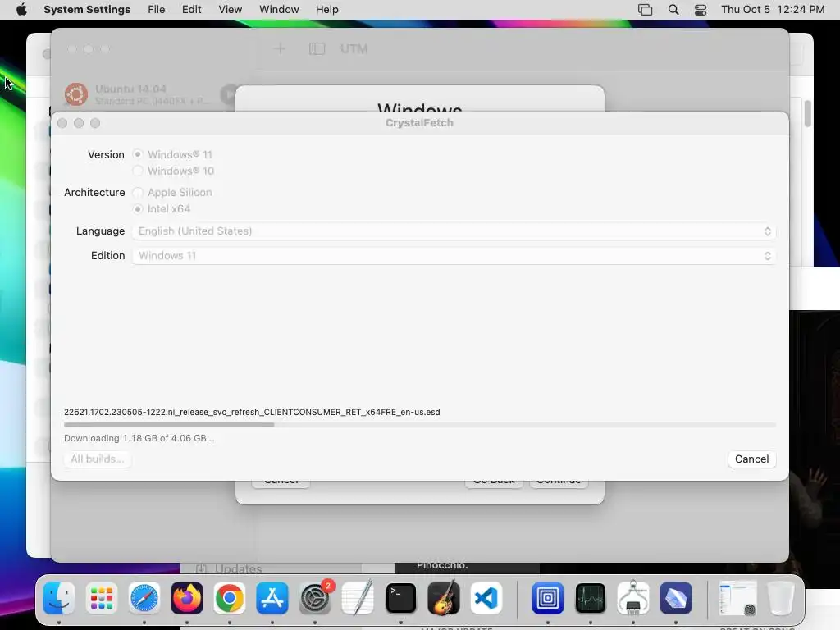Open CrystalFetch dock icon
840x630 pixels.
[676, 598]
